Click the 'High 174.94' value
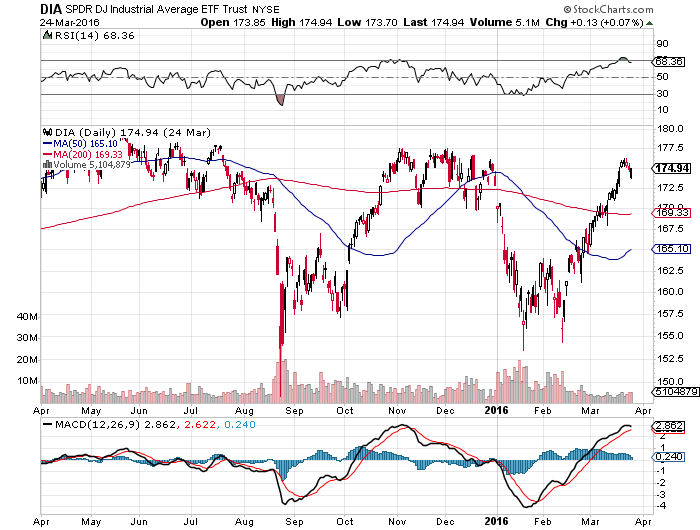This screenshot has height=530, width=700. point(302,22)
